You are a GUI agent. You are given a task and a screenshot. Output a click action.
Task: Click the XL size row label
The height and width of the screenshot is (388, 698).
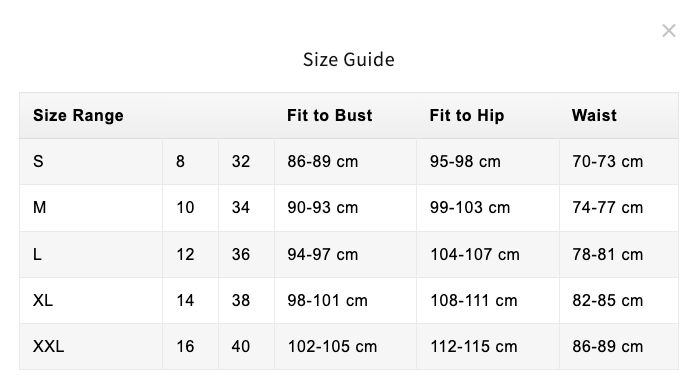coord(43,300)
